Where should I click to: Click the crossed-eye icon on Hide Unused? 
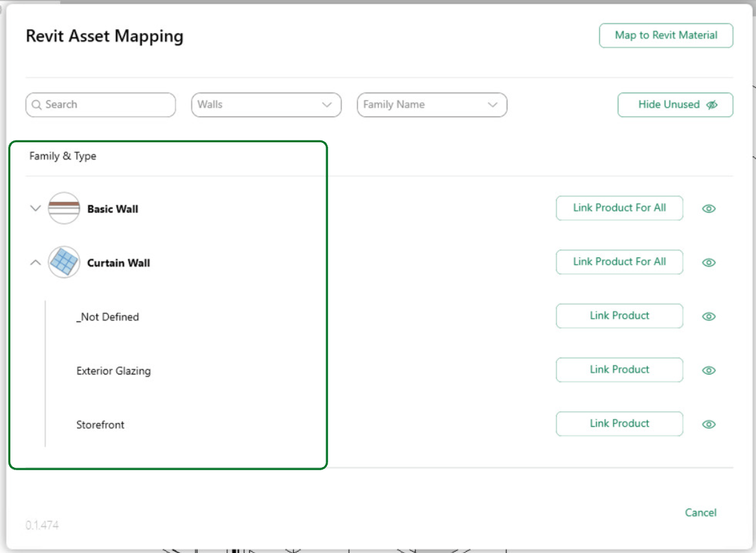click(x=711, y=105)
